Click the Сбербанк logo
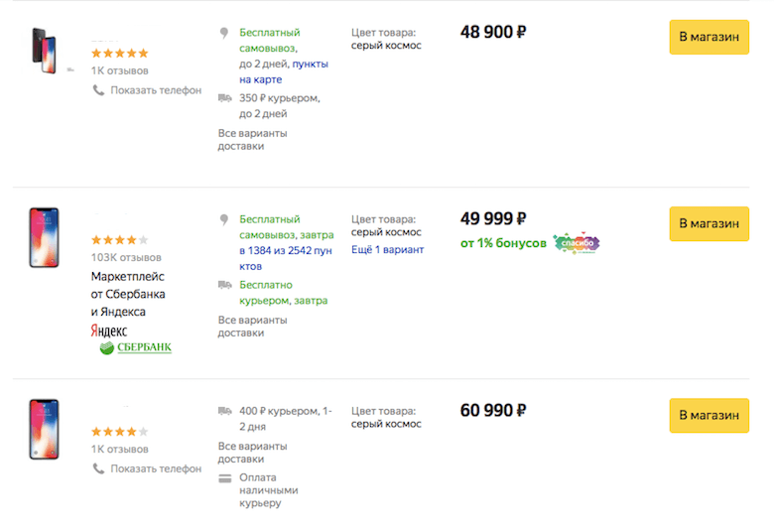 [x=136, y=347]
